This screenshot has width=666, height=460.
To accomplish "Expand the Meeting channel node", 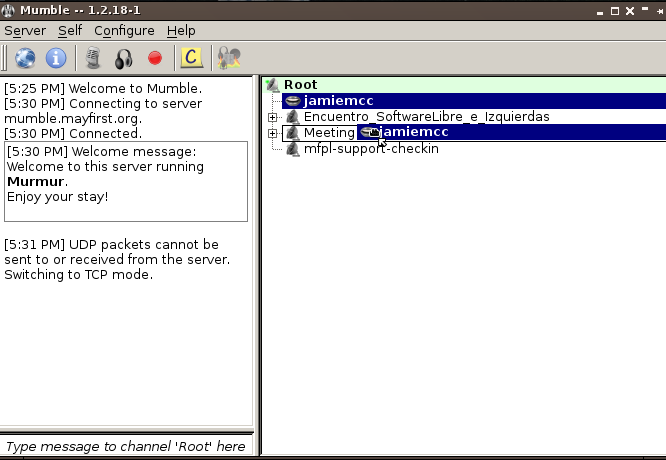I will (x=273, y=133).
